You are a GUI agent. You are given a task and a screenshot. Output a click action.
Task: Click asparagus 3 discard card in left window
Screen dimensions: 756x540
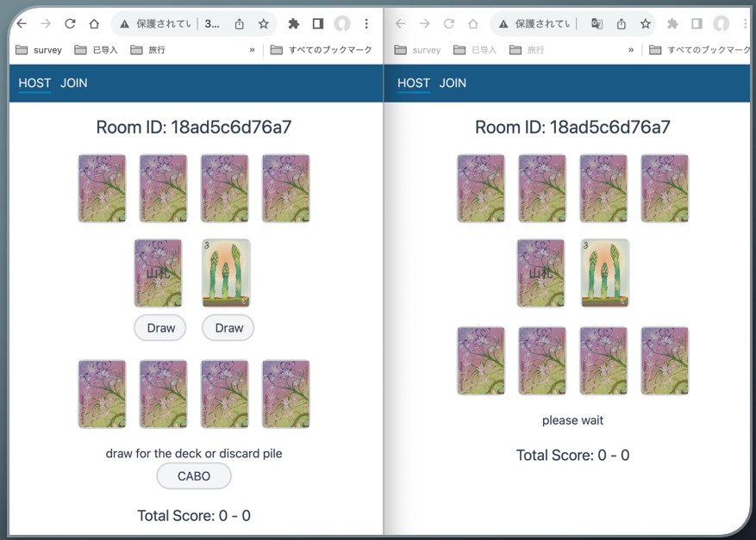click(226, 273)
